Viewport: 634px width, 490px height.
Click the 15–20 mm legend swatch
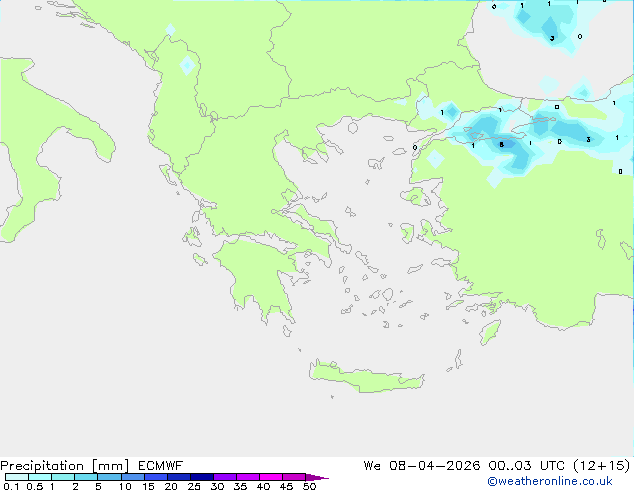[x=156, y=477]
